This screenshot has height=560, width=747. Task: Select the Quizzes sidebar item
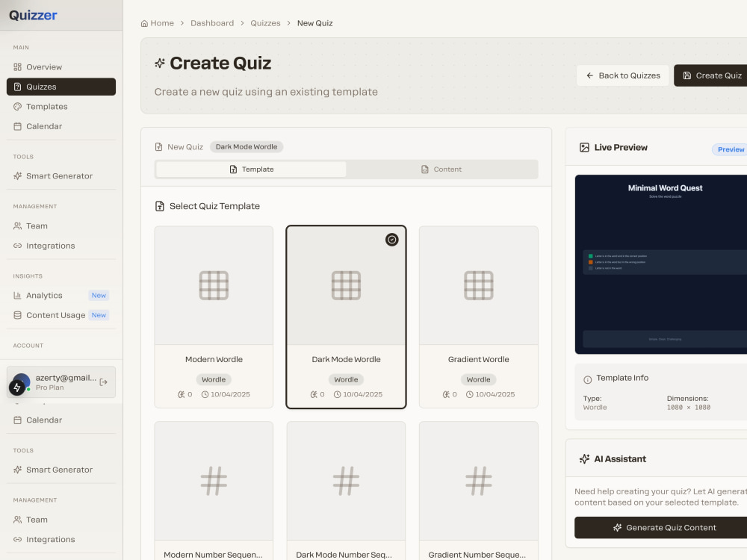(61, 87)
